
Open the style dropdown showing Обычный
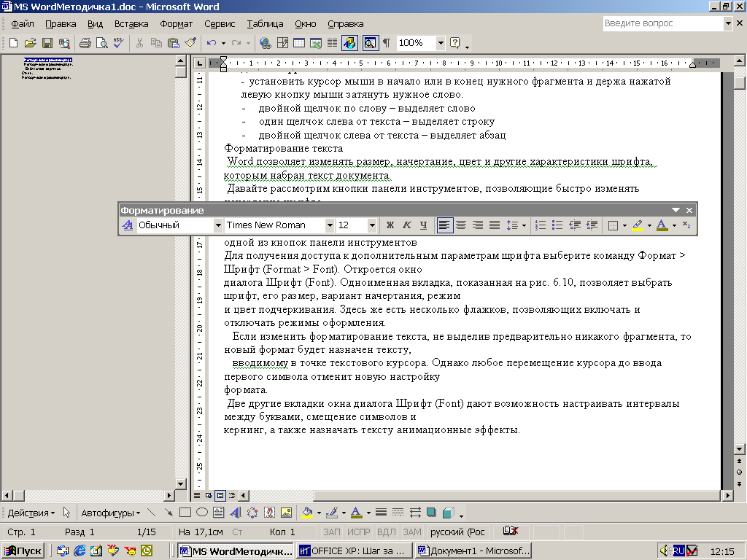(217, 225)
